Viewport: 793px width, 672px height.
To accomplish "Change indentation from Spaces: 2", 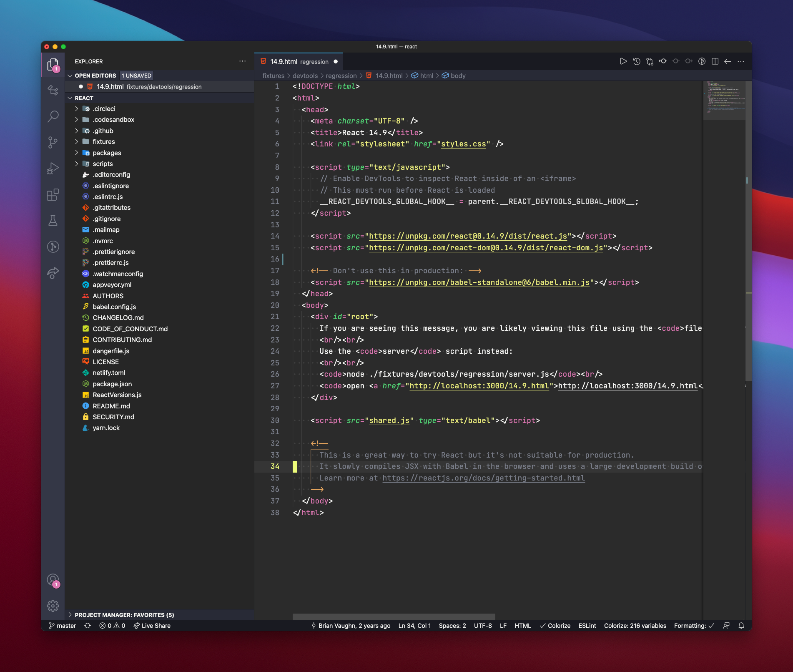I will tap(452, 626).
